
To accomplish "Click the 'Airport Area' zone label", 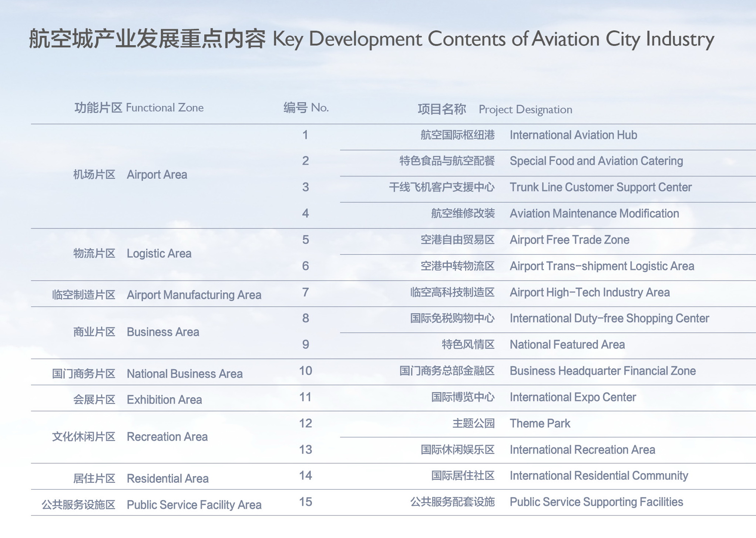I will [x=157, y=175].
